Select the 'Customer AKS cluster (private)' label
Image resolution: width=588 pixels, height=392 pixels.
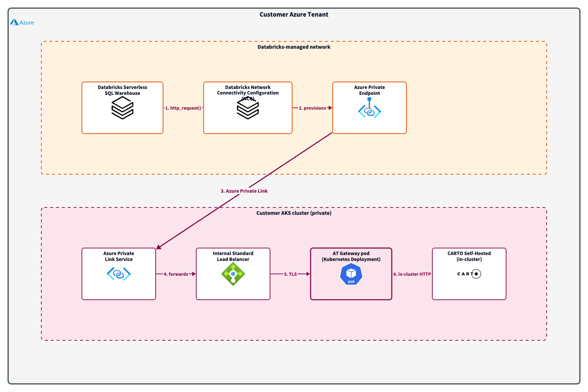tap(294, 213)
